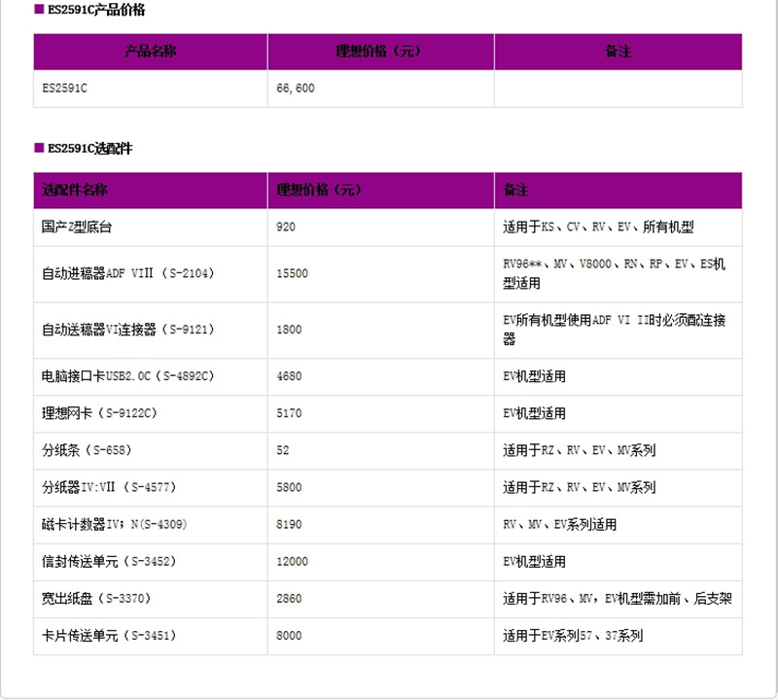This screenshot has width=778, height=700.
Task: Click the 适用于RV96、MV，EV机型需加前、后支架 note
Action: (618, 599)
